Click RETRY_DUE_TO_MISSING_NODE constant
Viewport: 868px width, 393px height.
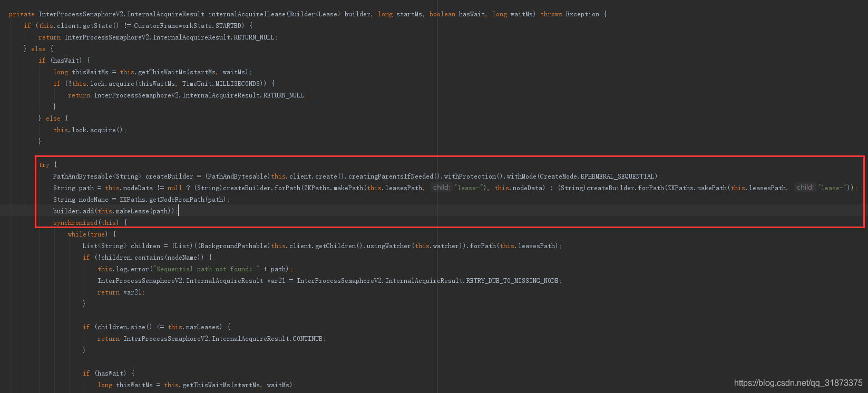(x=512, y=281)
